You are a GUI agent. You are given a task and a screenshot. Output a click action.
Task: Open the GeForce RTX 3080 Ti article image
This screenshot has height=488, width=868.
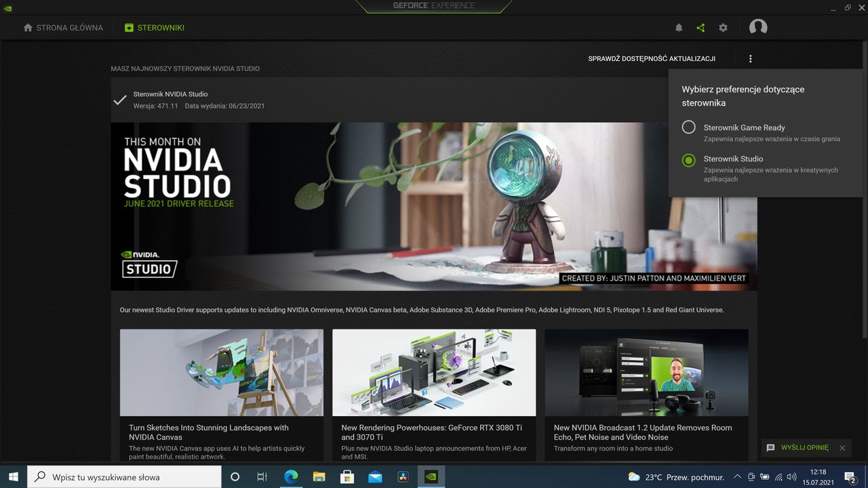[x=434, y=373]
